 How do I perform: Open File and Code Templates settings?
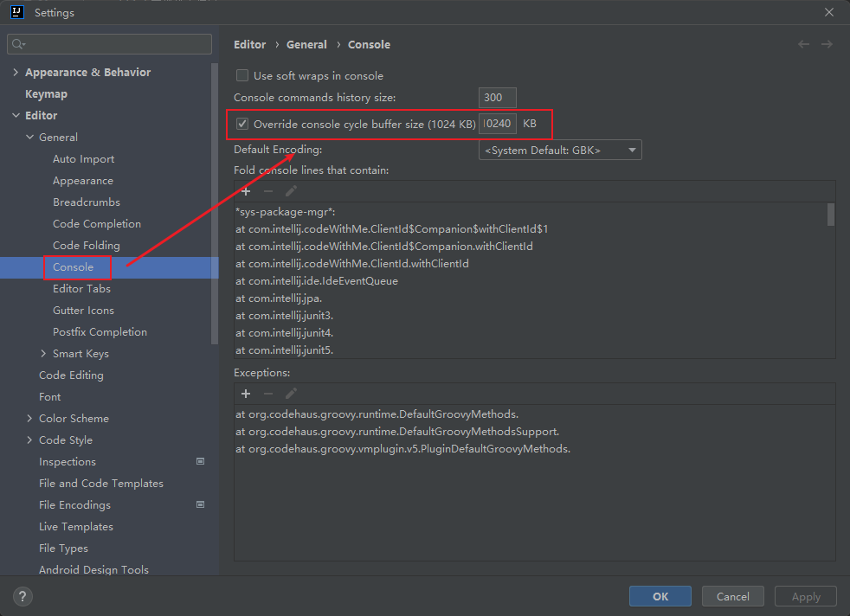click(x=100, y=484)
